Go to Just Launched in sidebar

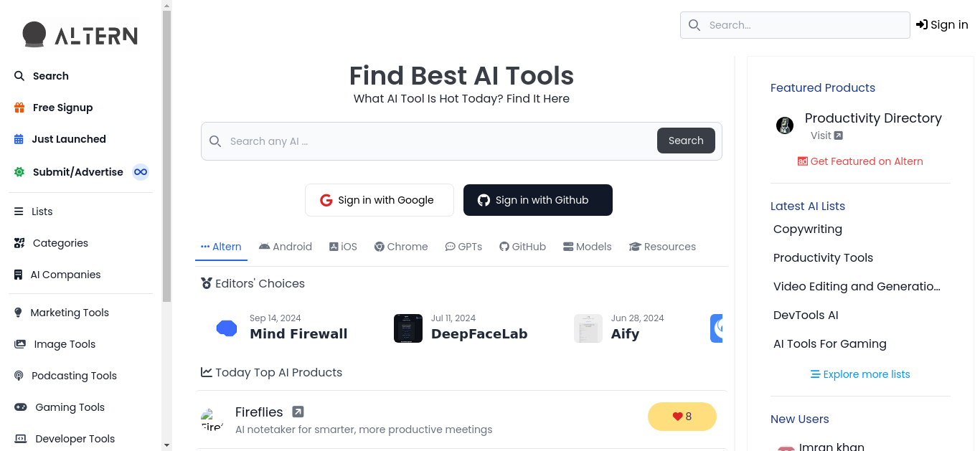point(69,139)
